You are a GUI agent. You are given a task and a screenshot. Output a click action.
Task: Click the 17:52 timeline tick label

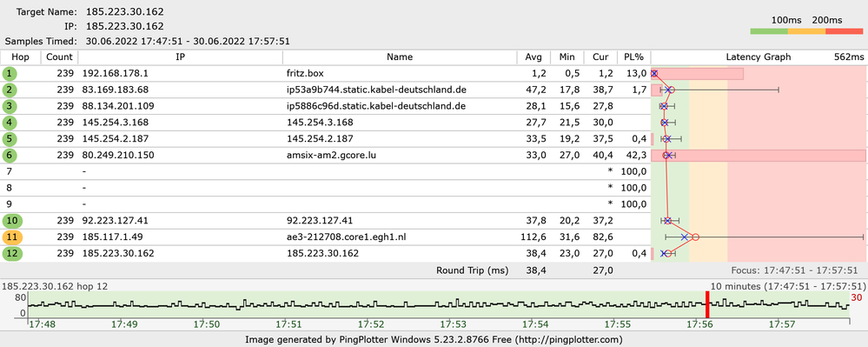[x=372, y=324]
